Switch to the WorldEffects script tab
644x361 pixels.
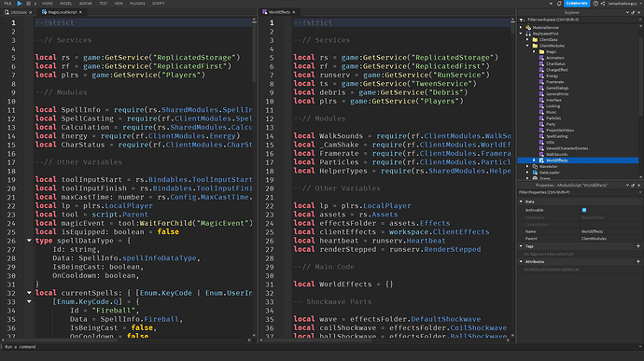[x=279, y=12]
